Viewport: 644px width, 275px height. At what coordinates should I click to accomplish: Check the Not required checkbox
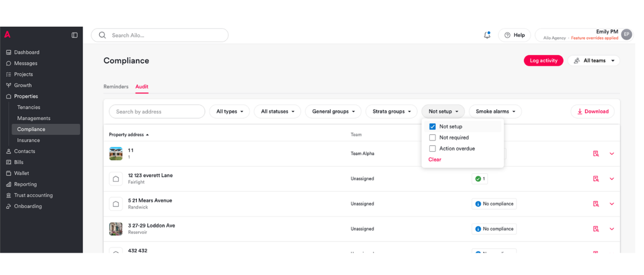[x=432, y=138]
